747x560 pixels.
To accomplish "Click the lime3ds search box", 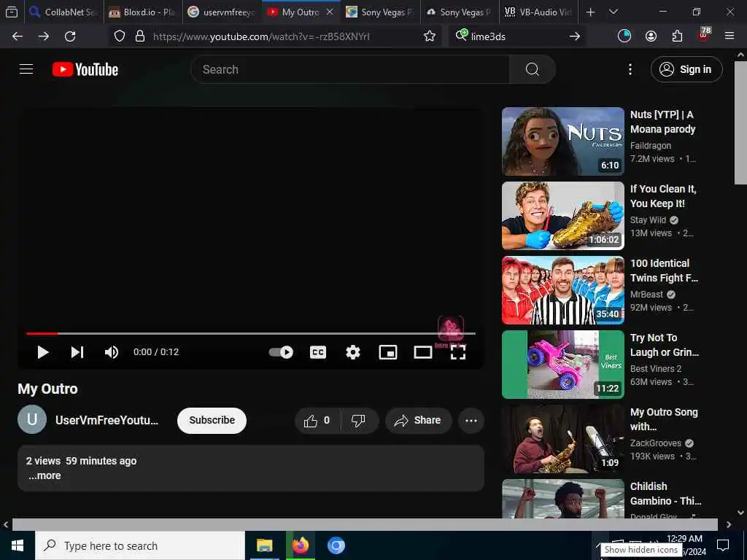I will pyautogui.click(x=517, y=36).
